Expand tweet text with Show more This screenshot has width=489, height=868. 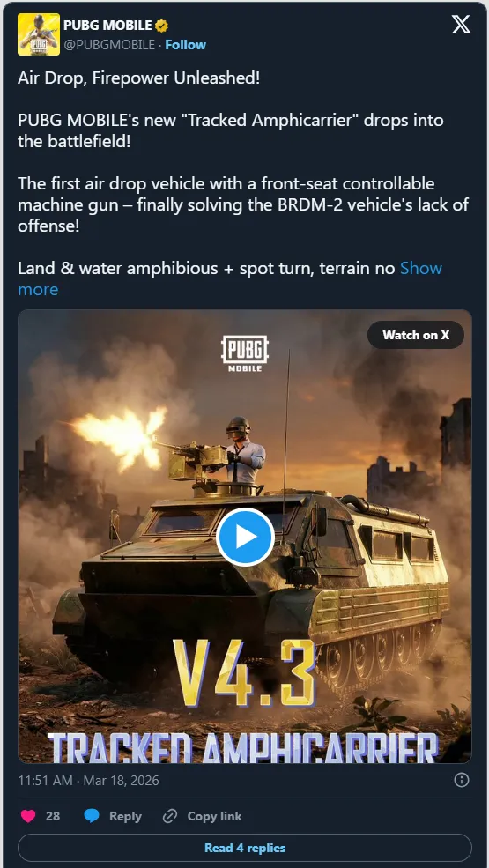[x=230, y=279]
